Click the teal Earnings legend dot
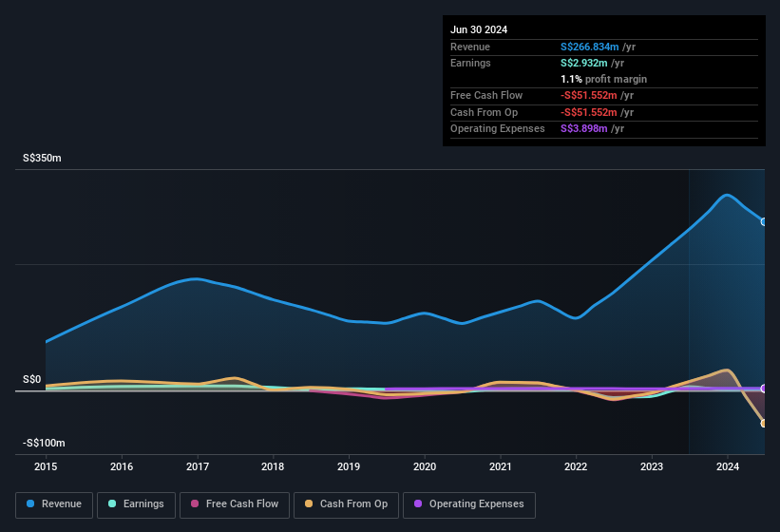The width and height of the screenshot is (780, 532). tap(112, 503)
